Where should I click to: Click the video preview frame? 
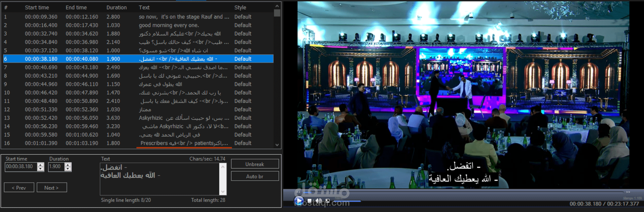(x=463, y=95)
